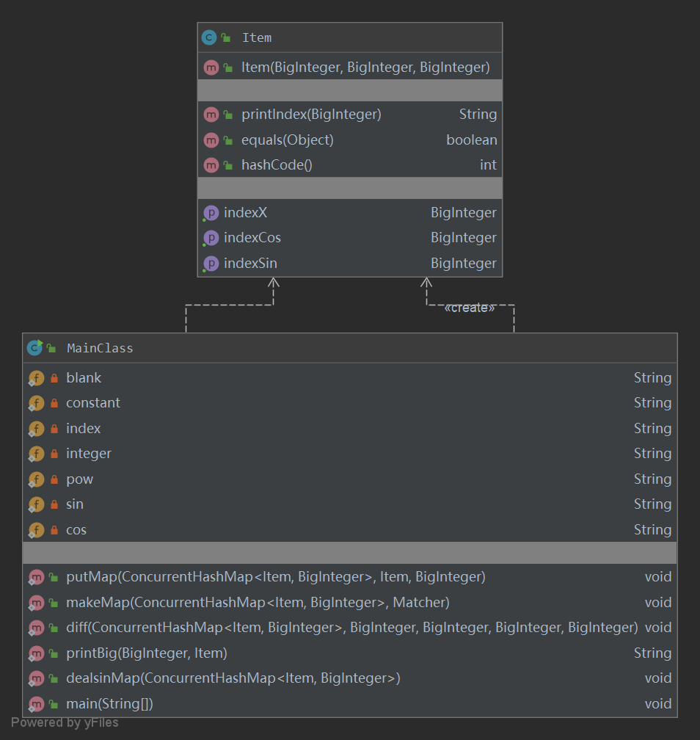
Task: Select the makeMap method in MainClass
Action: (258, 603)
